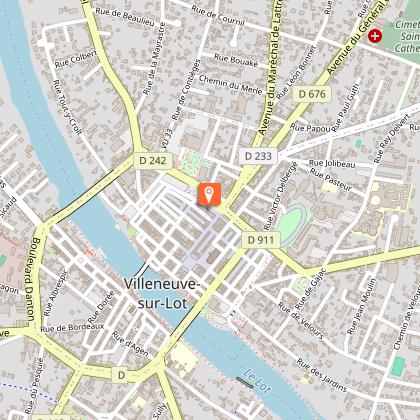The width and height of the screenshot is (420, 420).
Task: Select the Rue Jolibeau street label
Action: pos(332,164)
